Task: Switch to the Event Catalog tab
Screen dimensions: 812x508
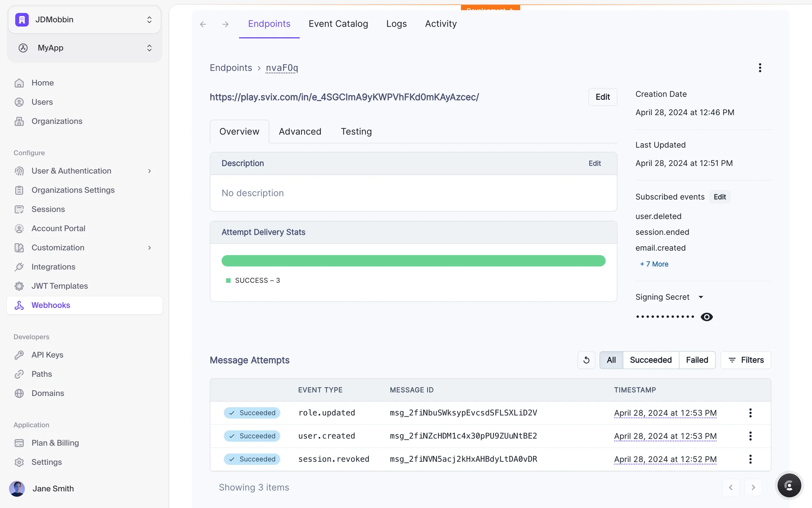Action: click(338, 24)
